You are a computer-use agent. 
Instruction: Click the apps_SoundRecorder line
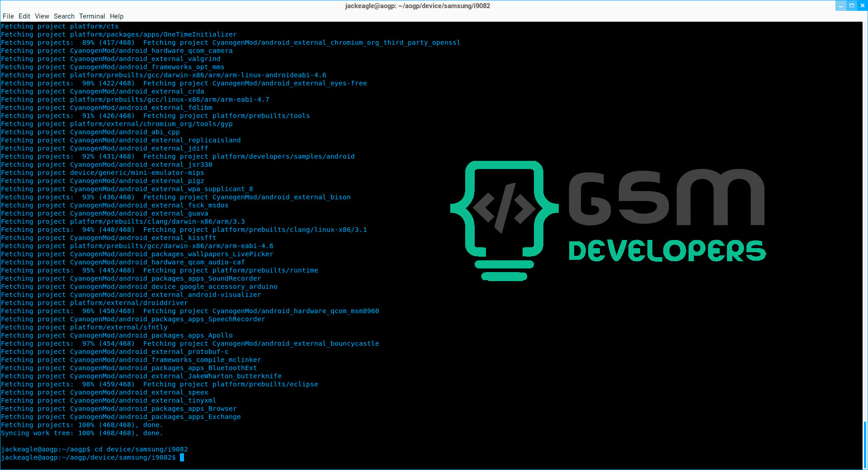pyautogui.click(x=131, y=279)
